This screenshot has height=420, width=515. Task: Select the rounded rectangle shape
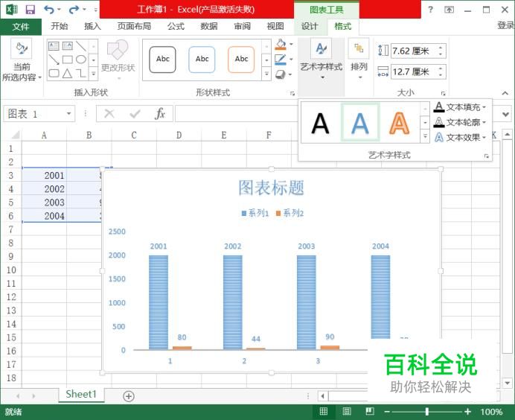pos(54,73)
